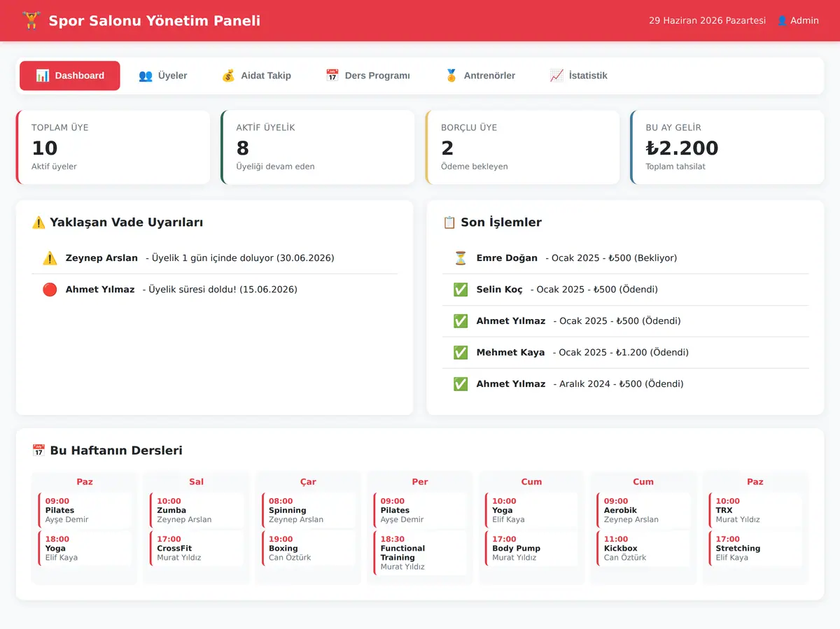Select the Antrenörler tab
Screen dimensions: 840x629
coord(480,76)
